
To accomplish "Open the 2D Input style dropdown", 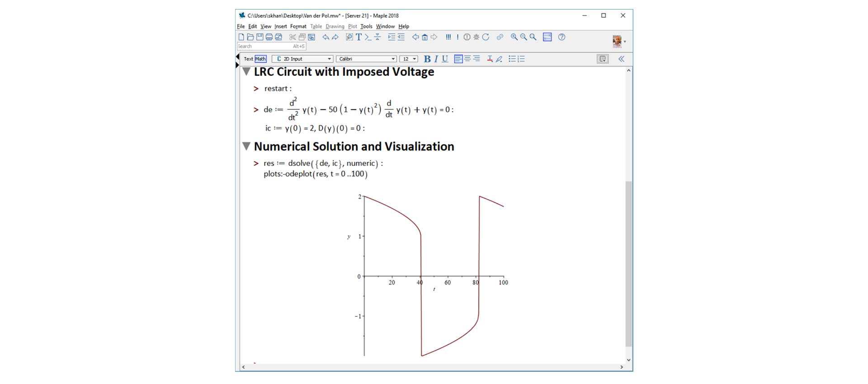I will click(302, 59).
